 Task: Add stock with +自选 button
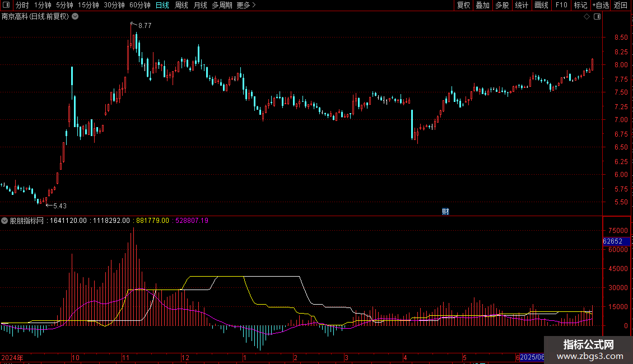tap(601, 5)
